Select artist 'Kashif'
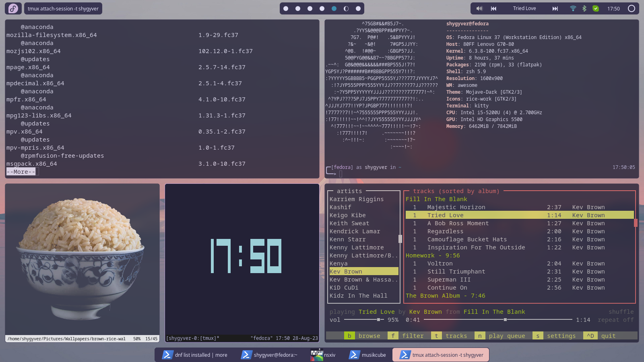 click(x=341, y=207)
